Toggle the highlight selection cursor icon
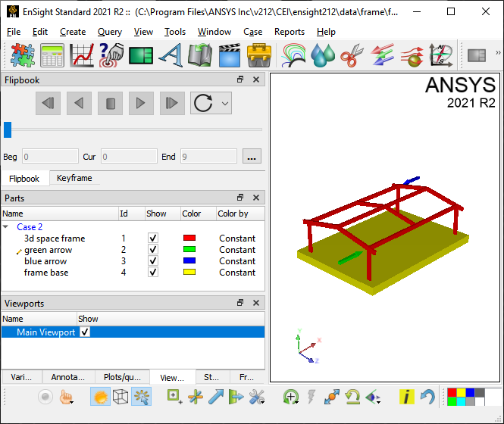This screenshot has width=504, height=424. [x=142, y=397]
